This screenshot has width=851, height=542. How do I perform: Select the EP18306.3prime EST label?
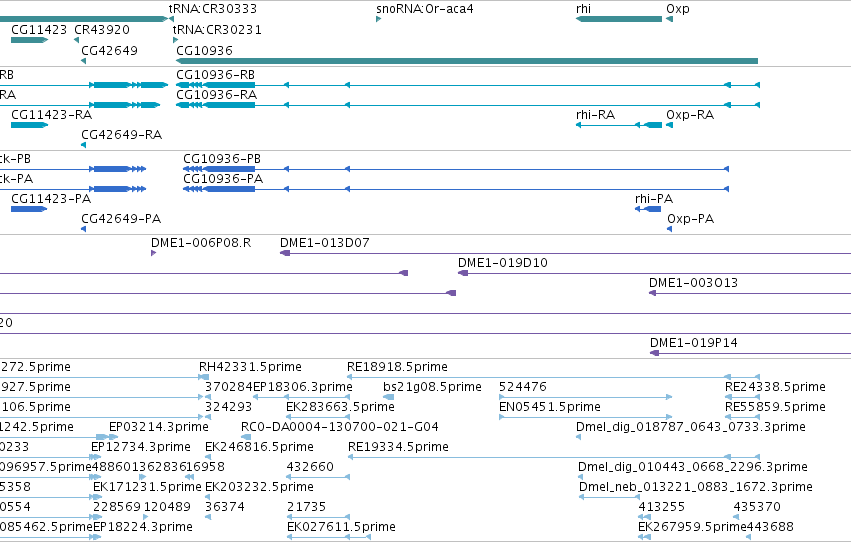click(x=303, y=387)
